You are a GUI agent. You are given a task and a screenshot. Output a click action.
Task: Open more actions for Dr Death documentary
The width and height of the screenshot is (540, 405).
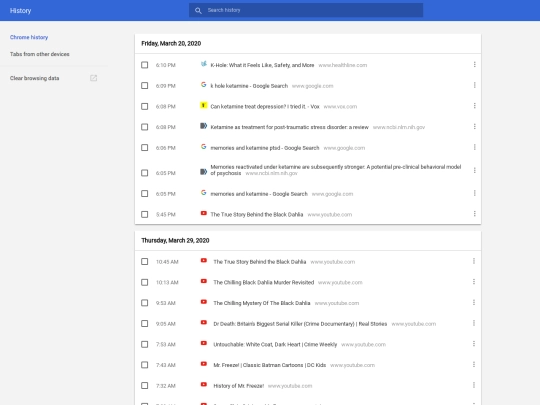pos(474,323)
